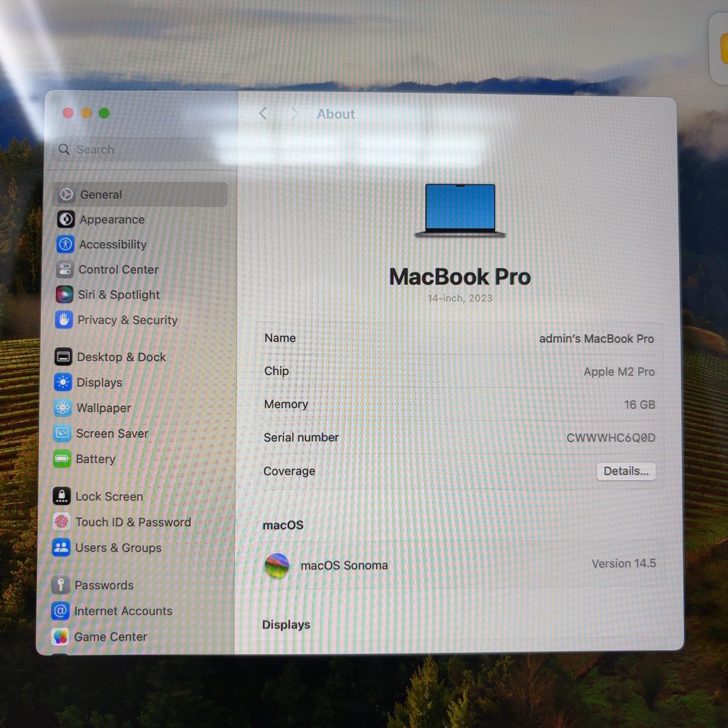Select the Siri & Spotlight icon

(x=65, y=295)
